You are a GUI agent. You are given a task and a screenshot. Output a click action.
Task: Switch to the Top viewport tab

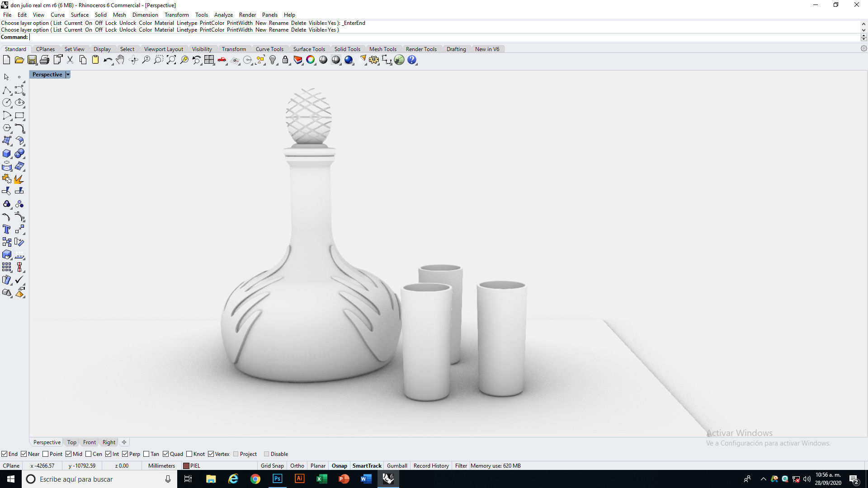click(x=72, y=442)
